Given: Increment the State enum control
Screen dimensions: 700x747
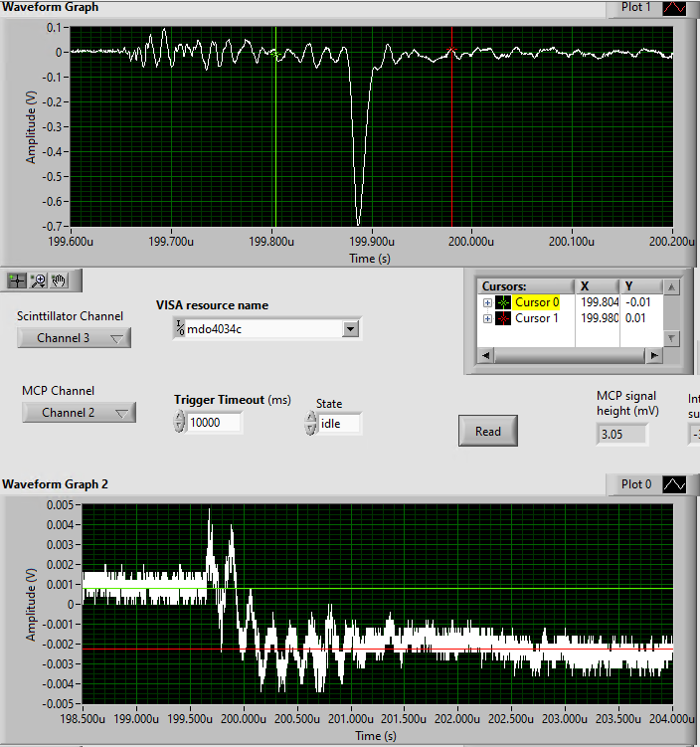Looking at the screenshot, I should [x=310, y=418].
